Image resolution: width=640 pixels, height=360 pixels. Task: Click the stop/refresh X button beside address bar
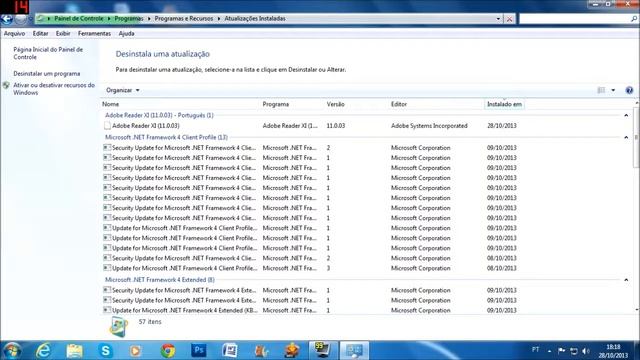click(x=509, y=19)
